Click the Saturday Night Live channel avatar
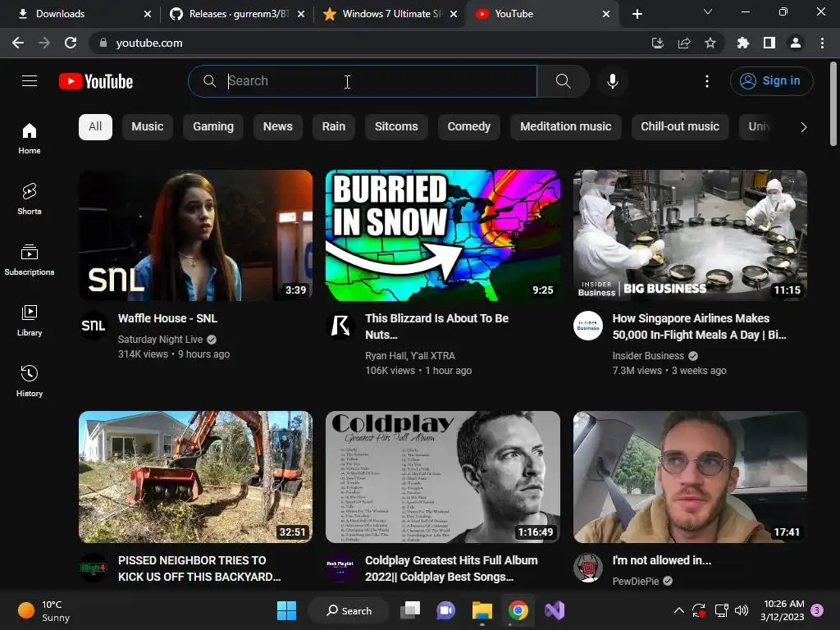The image size is (840, 630). coord(94,325)
